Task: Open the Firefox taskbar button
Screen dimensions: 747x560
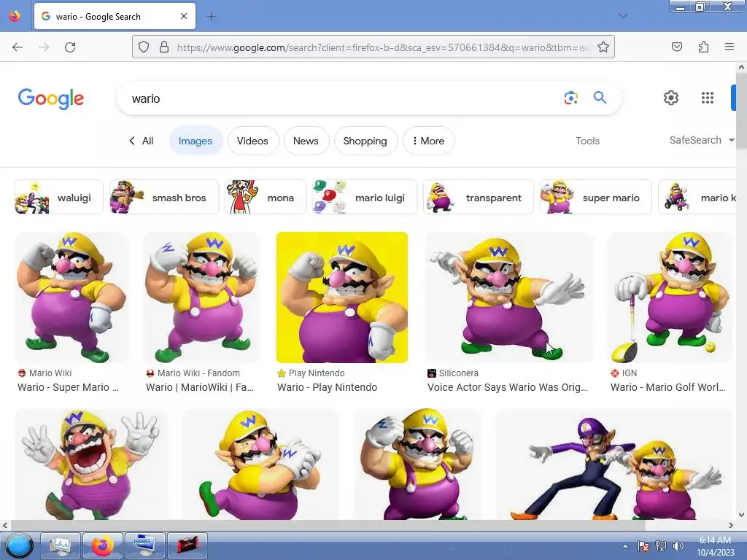Action: (103, 545)
